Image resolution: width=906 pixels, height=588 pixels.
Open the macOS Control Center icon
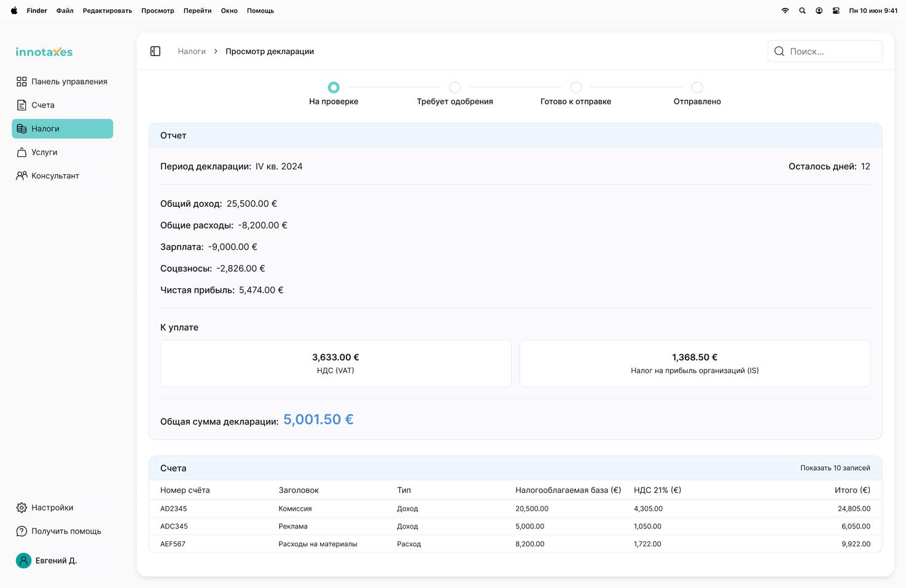coord(836,10)
